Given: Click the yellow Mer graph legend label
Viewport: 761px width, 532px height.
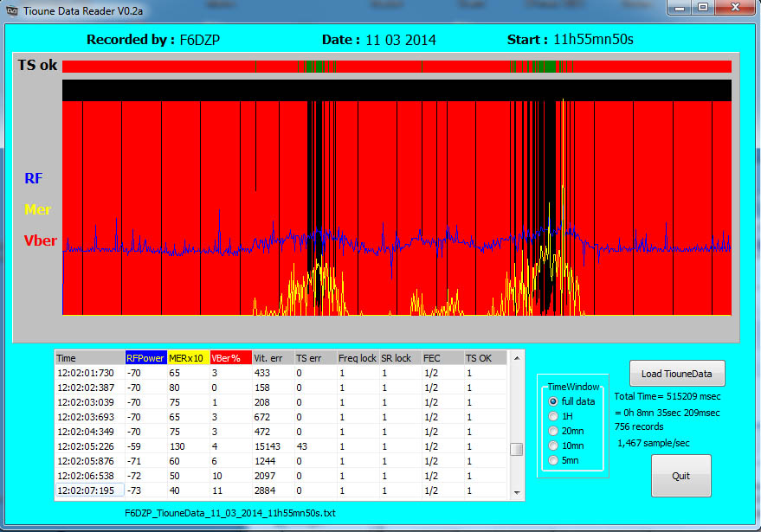Looking at the screenshot, I should pos(38,209).
